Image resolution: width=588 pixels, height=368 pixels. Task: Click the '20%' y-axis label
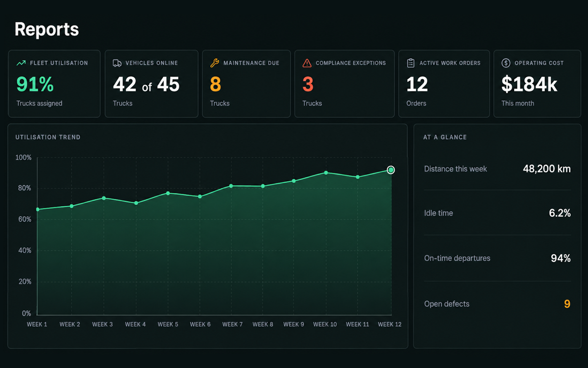coord(25,282)
